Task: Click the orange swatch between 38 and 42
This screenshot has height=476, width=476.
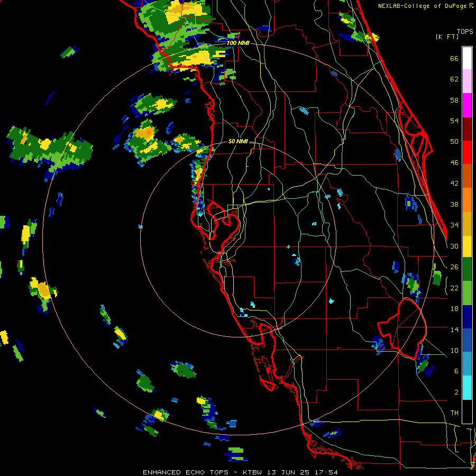Action: pos(467,199)
